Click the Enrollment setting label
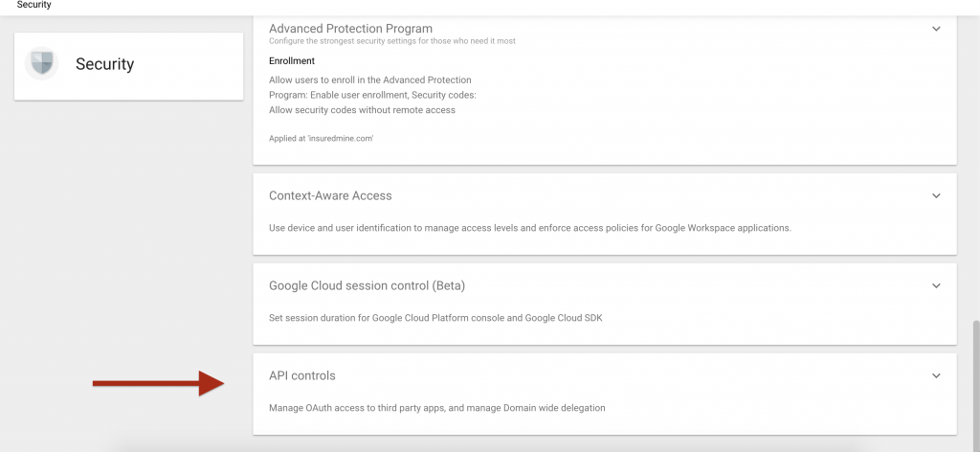980x452 pixels. pos(292,61)
